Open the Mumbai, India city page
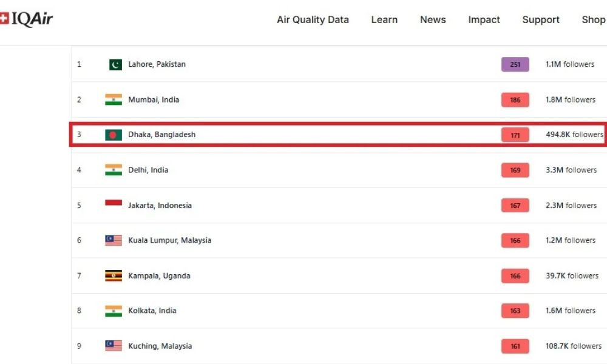Screen dimensions: 607x364 click(x=154, y=100)
